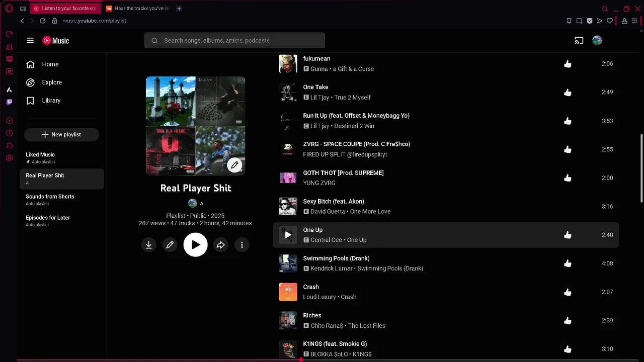Open the YouTube Music guide hamburger menu
This screenshot has height=362, width=644.
(30, 40)
